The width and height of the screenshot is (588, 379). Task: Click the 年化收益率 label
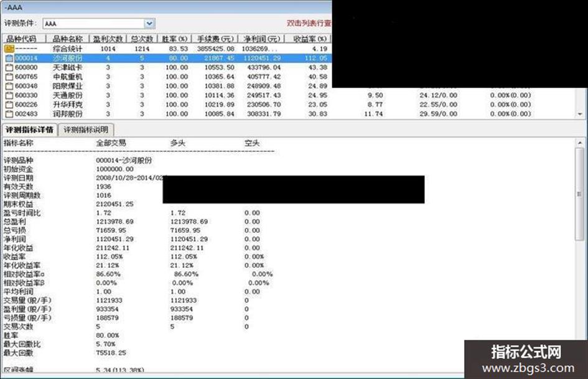tap(22, 265)
